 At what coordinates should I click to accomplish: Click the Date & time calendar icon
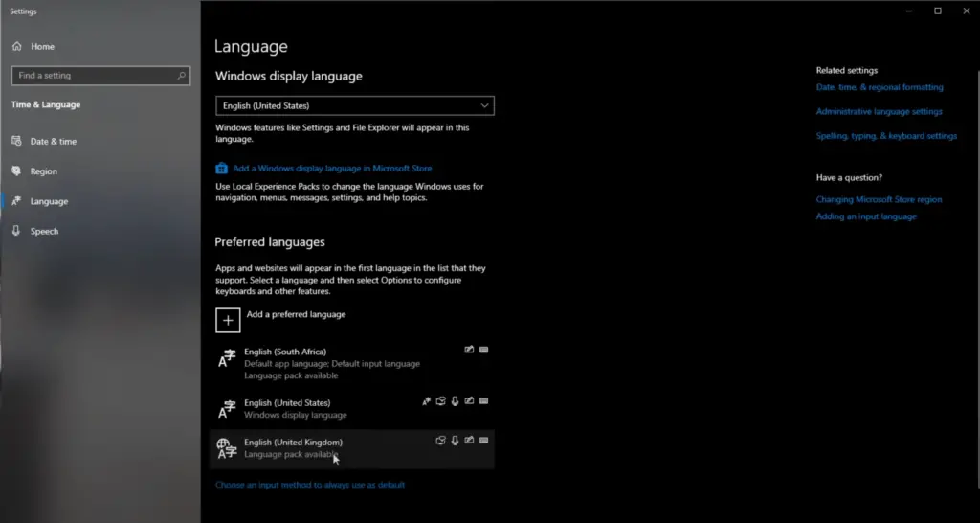(17, 141)
